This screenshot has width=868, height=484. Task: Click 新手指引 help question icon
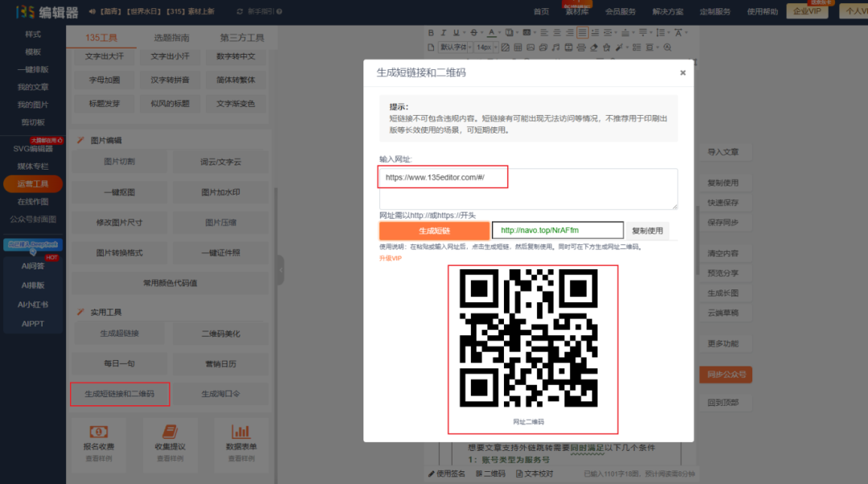[x=279, y=11]
